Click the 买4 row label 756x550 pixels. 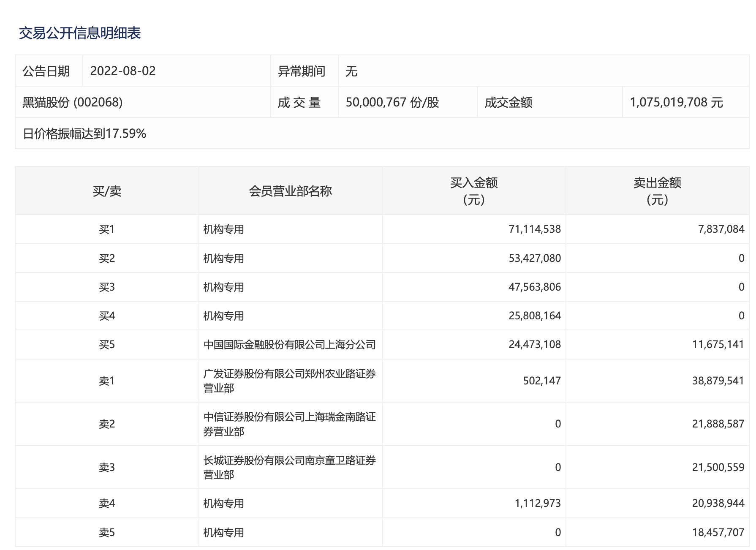pyautogui.click(x=107, y=316)
